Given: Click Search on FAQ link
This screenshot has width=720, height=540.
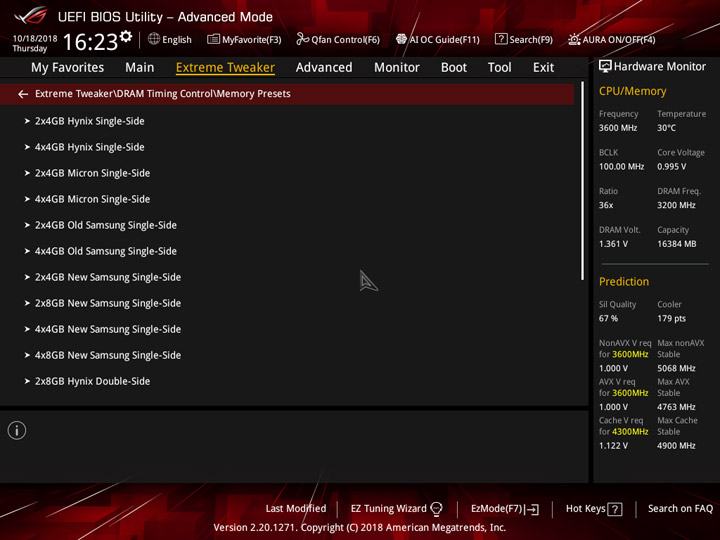Looking at the screenshot, I should pyautogui.click(x=680, y=509).
